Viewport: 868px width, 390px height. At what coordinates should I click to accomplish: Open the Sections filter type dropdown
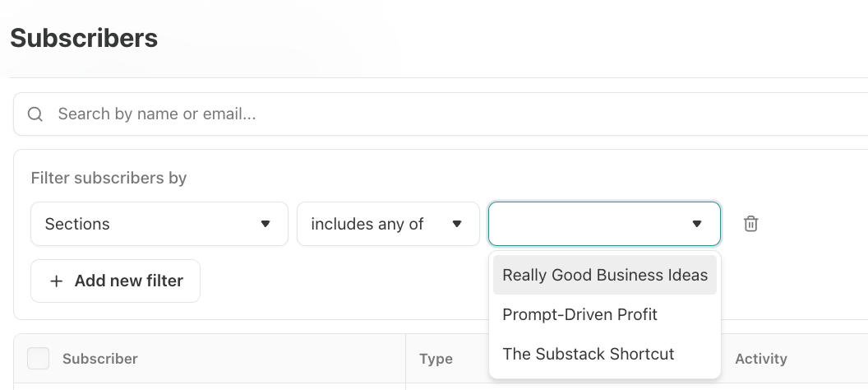tap(159, 224)
